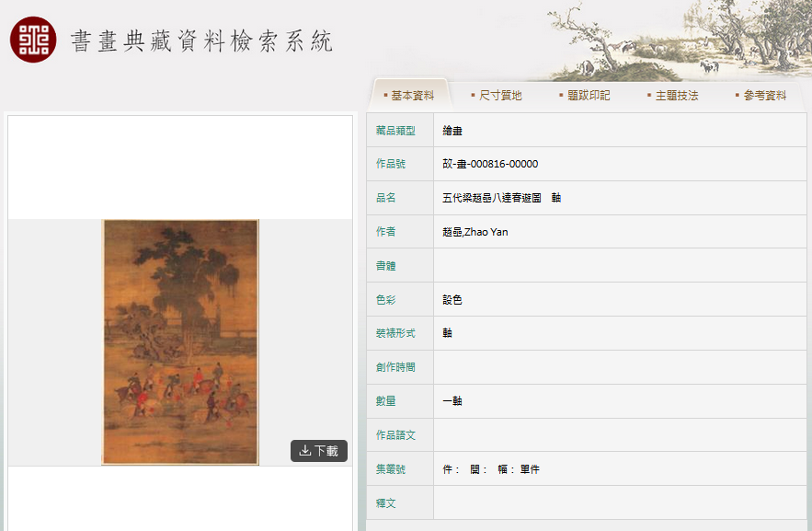Click the 品名 field label
812x531 pixels.
tap(386, 197)
